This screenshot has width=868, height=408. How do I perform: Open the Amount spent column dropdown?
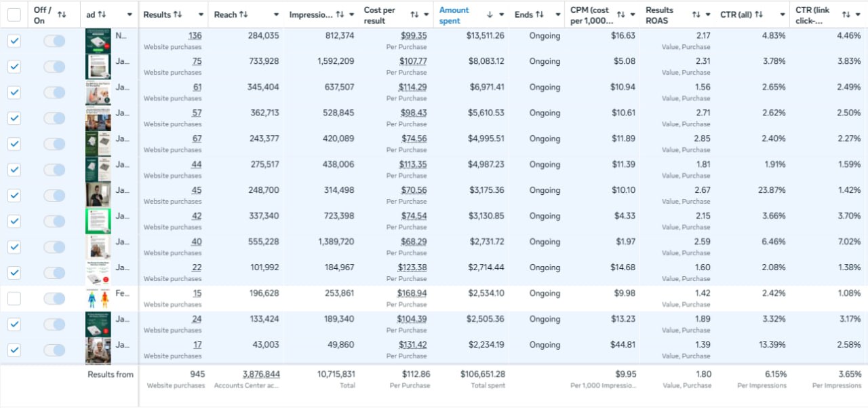click(501, 14)
